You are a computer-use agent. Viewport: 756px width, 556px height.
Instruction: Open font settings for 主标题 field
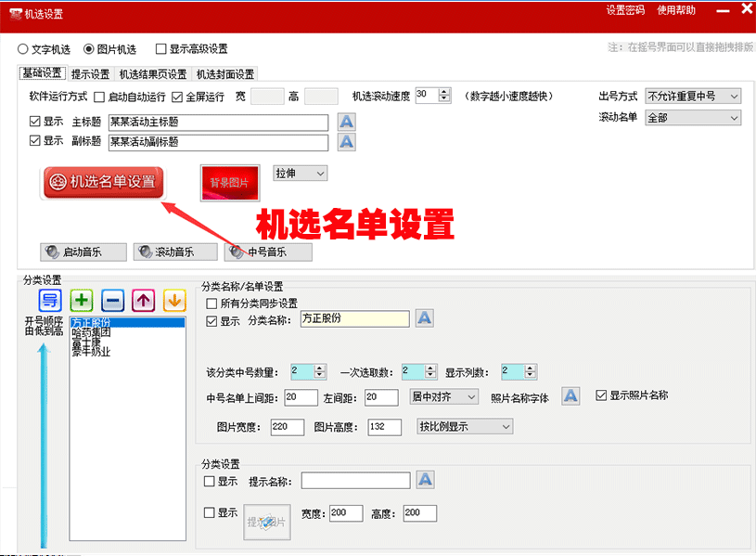click(x=346, y=122)
